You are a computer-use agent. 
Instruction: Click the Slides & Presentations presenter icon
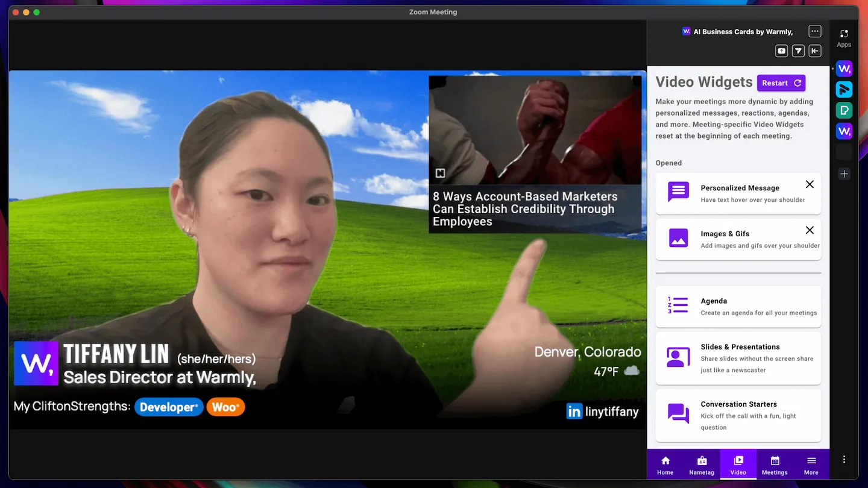[678, 357]
